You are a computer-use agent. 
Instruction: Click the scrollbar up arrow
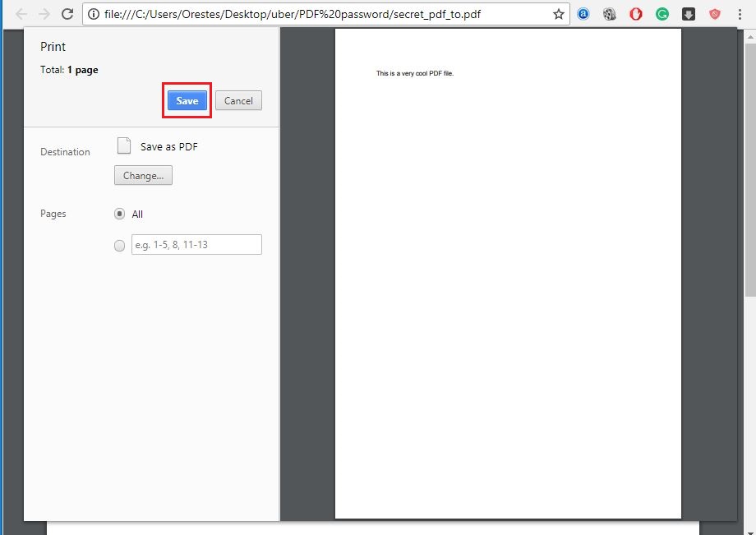coord(750,36)
